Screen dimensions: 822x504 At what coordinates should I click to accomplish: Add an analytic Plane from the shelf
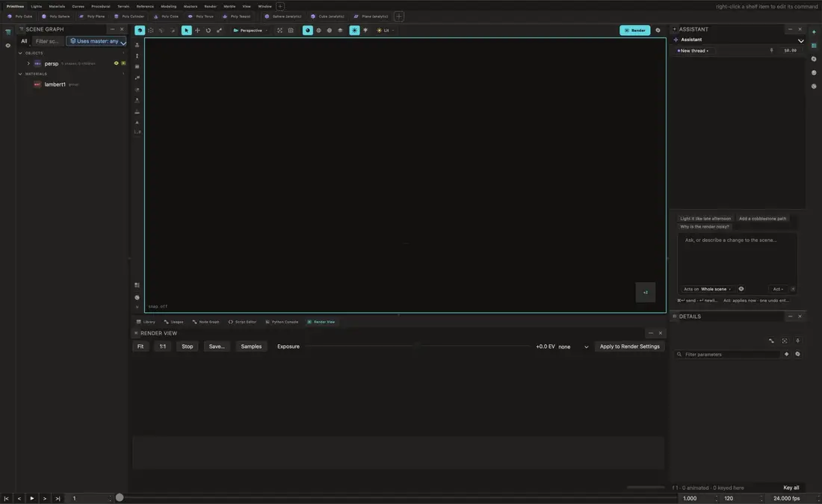(371, 16)
